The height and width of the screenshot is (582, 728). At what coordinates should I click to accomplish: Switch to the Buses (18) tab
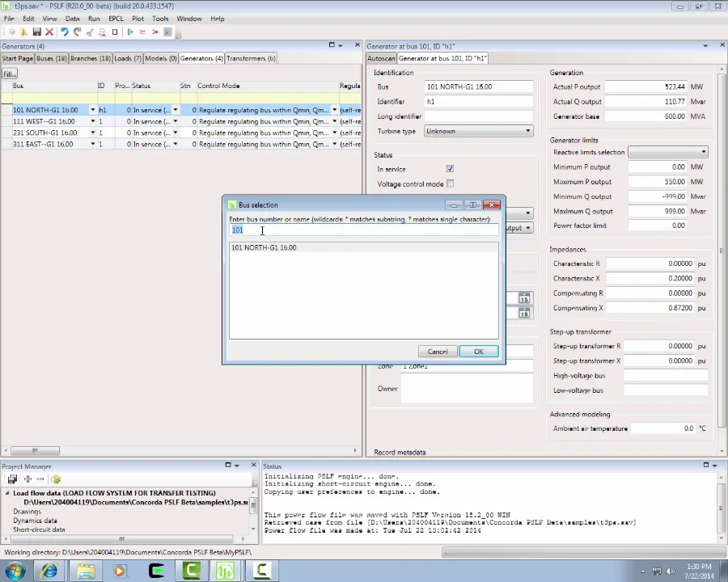tap(52, 58)
